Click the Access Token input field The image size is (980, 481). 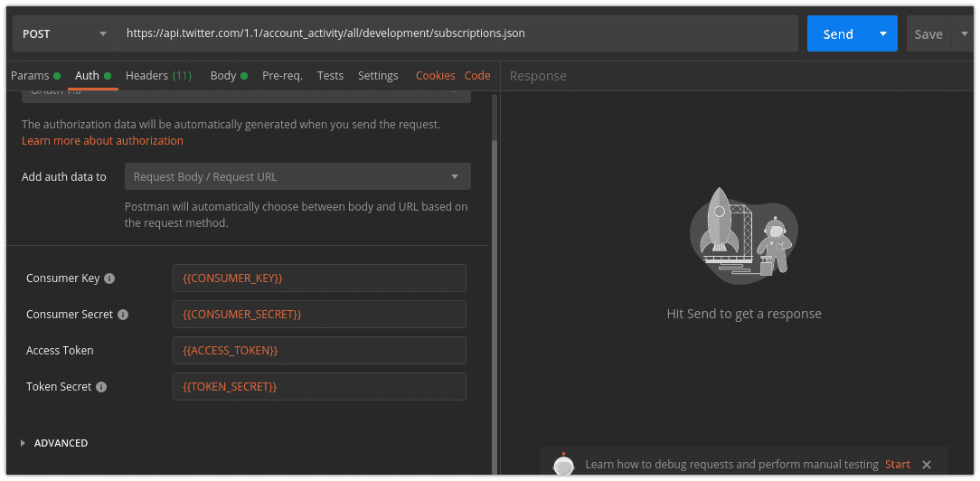[x=319, y=351]
